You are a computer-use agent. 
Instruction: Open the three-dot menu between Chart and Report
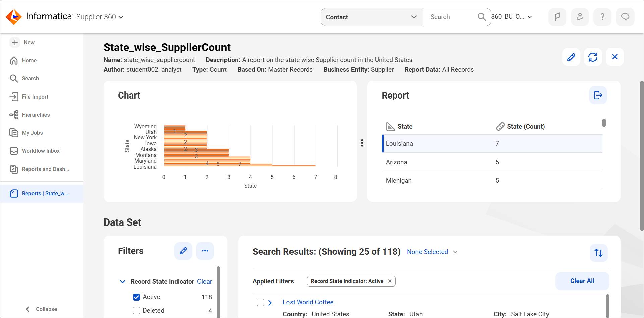pos(362,143)
